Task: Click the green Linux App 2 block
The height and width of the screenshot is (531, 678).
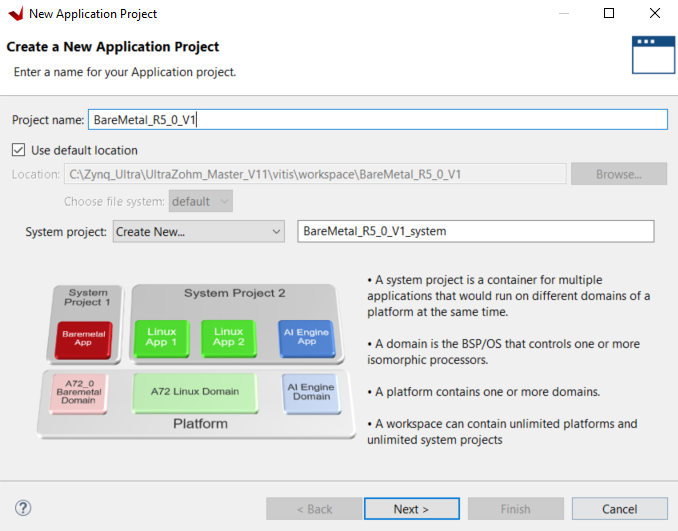Action: pos(228,337)
